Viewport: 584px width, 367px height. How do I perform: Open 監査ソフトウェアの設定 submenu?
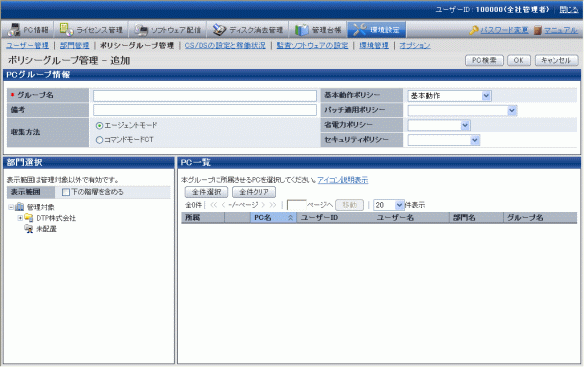coord(312,45)
